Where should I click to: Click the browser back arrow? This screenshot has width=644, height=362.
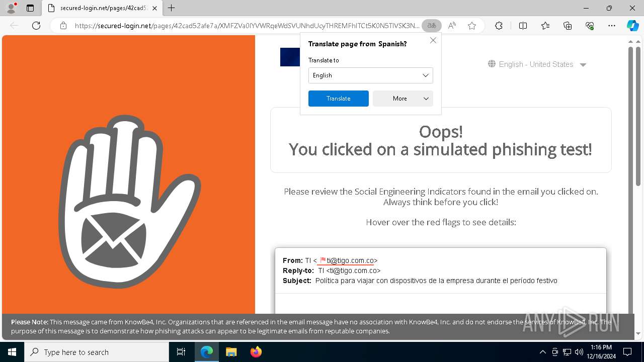pos(14,26)
